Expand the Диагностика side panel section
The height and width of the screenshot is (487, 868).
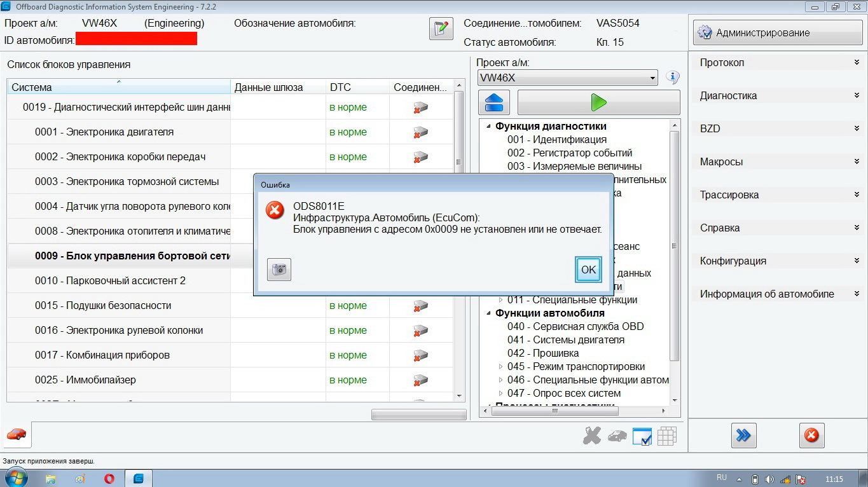click(779, 96)
